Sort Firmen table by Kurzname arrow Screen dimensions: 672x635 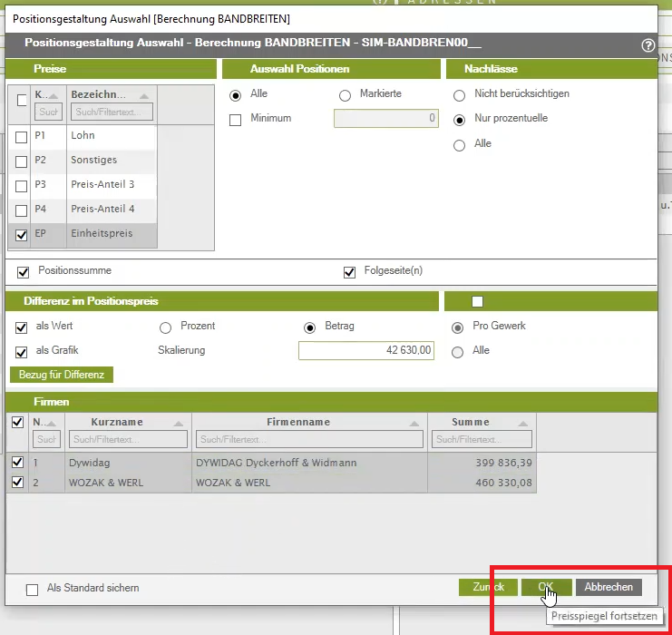[x=176, y=423]
